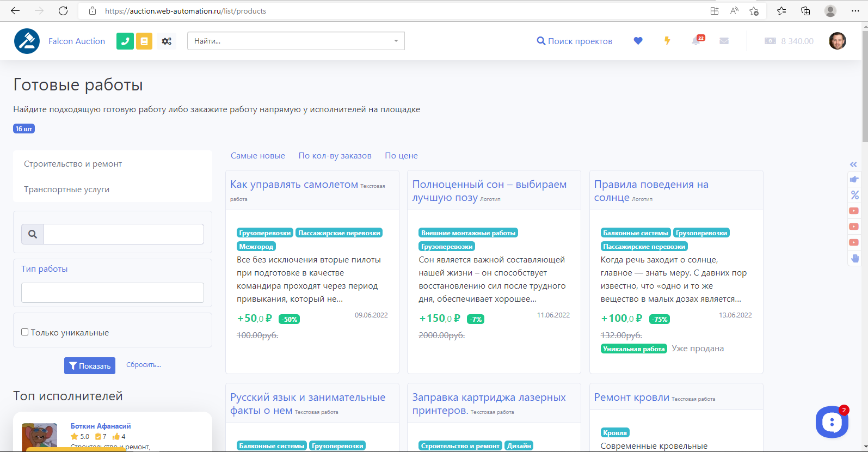Sort by 'Самые новые' tab
This screenshot has width=868, height=452.
point(258,156)
